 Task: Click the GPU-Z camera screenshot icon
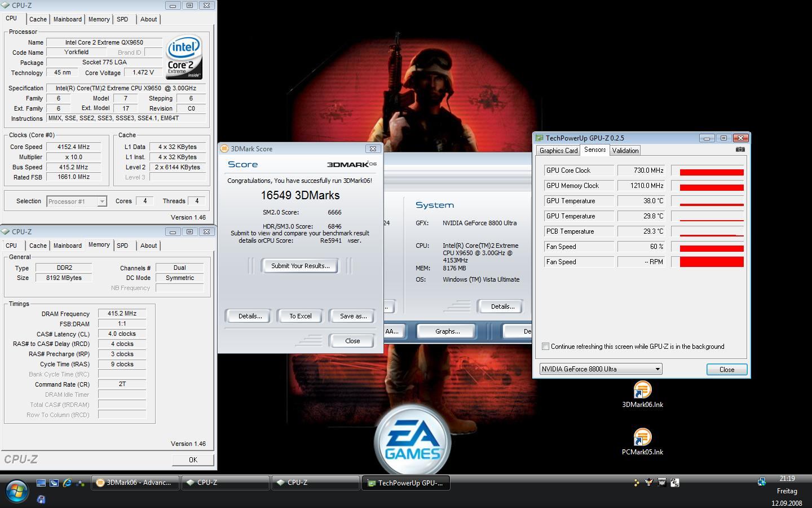740,150
